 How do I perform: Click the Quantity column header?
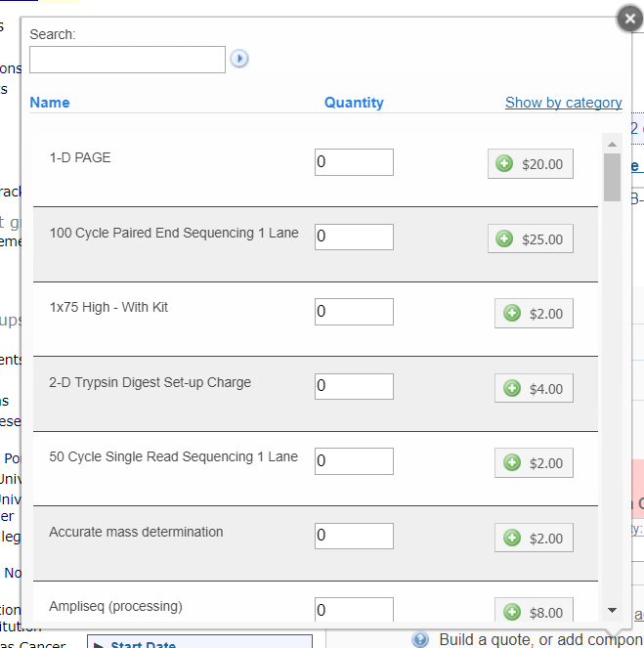pos(354,103)
